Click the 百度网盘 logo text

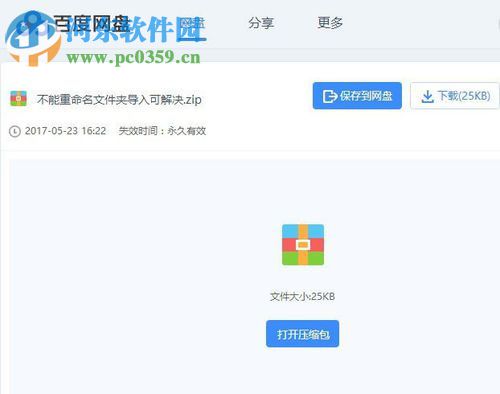(x=91, y=24)
